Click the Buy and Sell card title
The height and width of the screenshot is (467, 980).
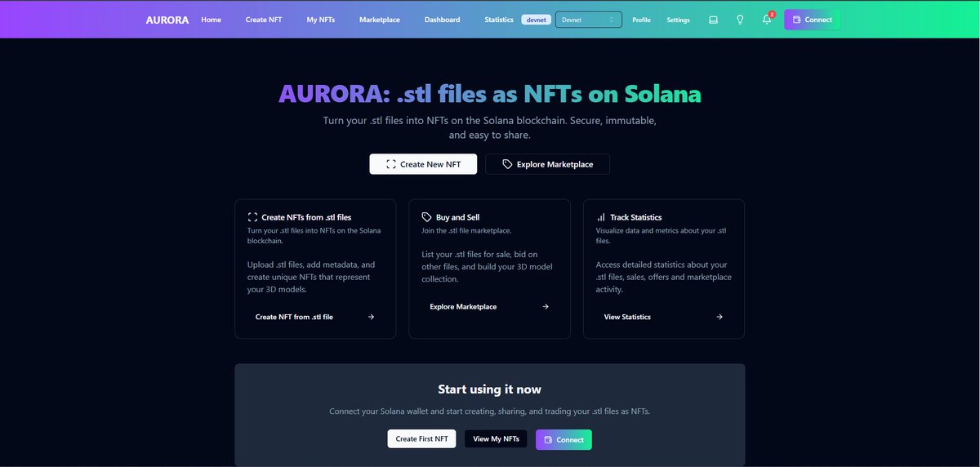[x=457, y=217]
